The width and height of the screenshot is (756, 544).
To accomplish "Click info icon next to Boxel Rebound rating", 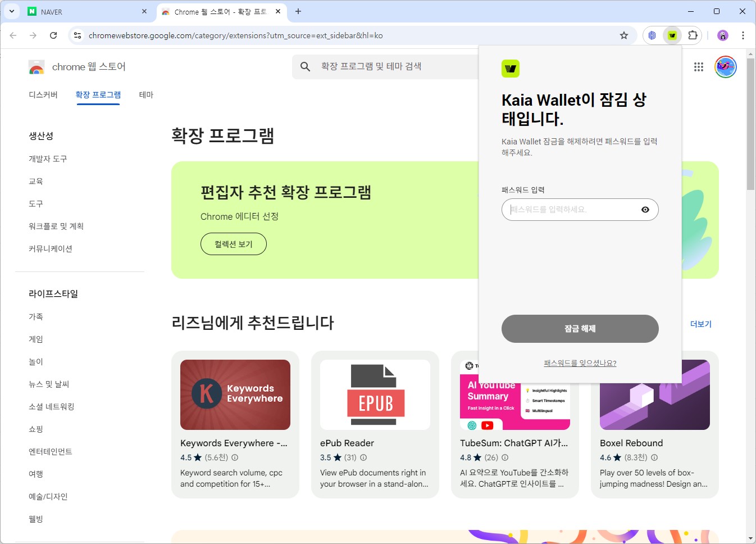I will [x=654, y=457].
